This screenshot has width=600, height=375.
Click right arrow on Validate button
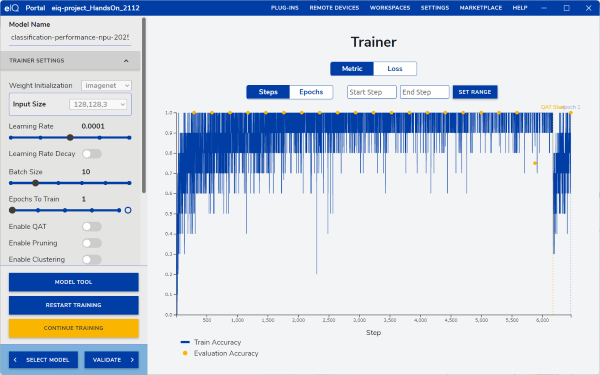[132, 360]
